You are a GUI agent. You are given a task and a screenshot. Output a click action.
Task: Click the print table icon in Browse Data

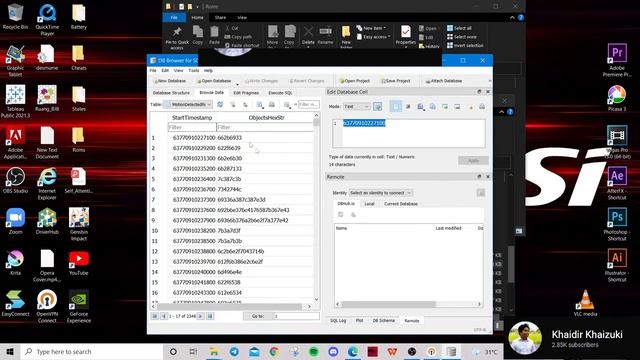coord(272,105)
